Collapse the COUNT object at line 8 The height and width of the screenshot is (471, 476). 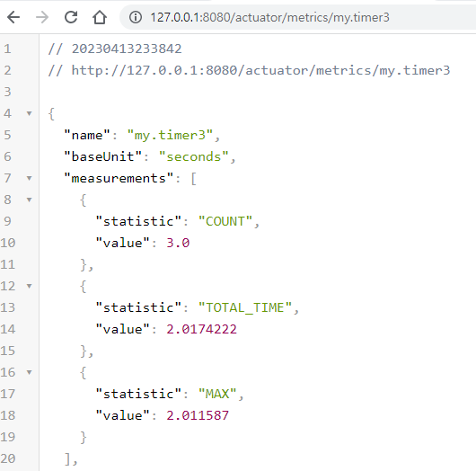pyautogui.click(x=29, y=200)
